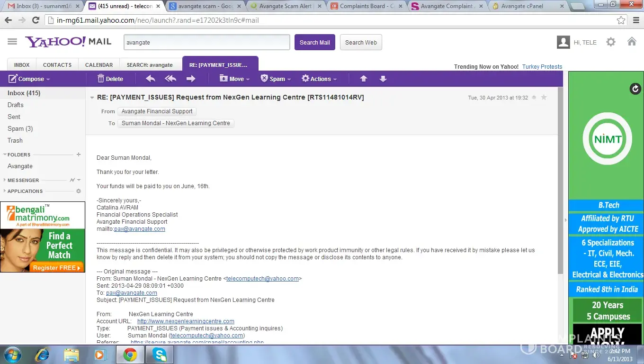The height and width of the screenshot is (364, 644).
Task: Click the Search Mail button
Action: 314,42
